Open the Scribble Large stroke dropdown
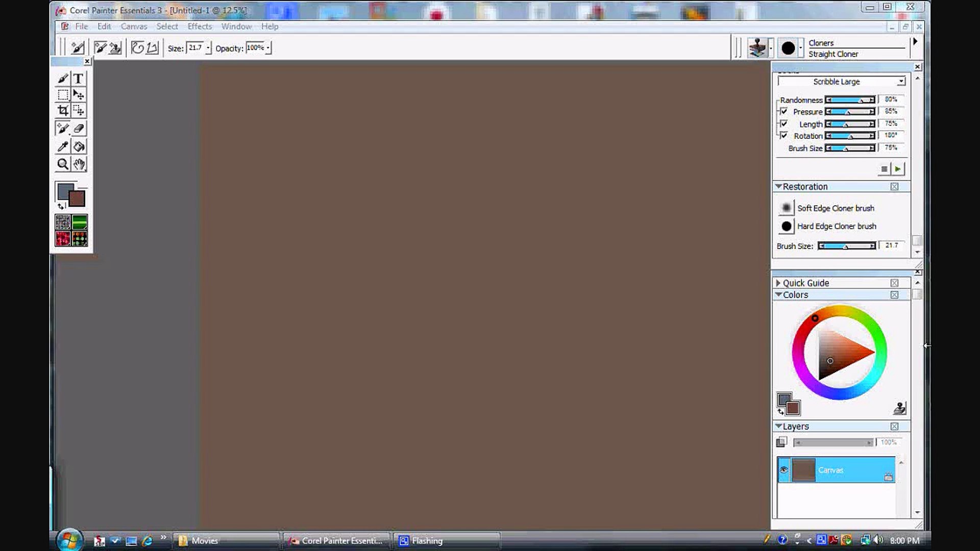The height and width of the screenshot is (551, 980). click(901, 82)
